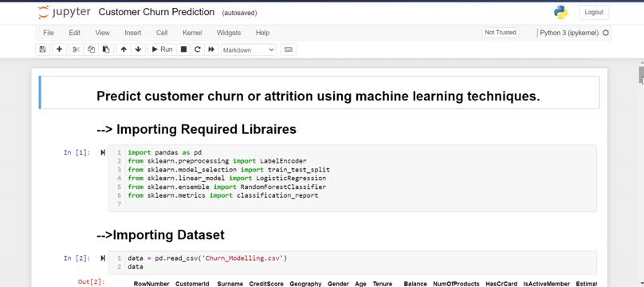Viewport: 644px width, 287px height.
Task: Toggle the run-cell marker beside In [1]
Action: click(103, 153)
